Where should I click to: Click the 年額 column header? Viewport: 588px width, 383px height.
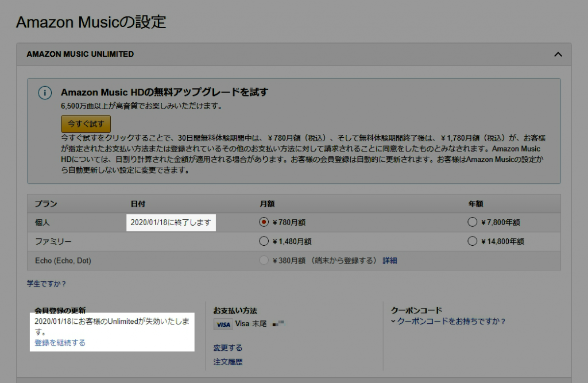(x=475, y=204)
